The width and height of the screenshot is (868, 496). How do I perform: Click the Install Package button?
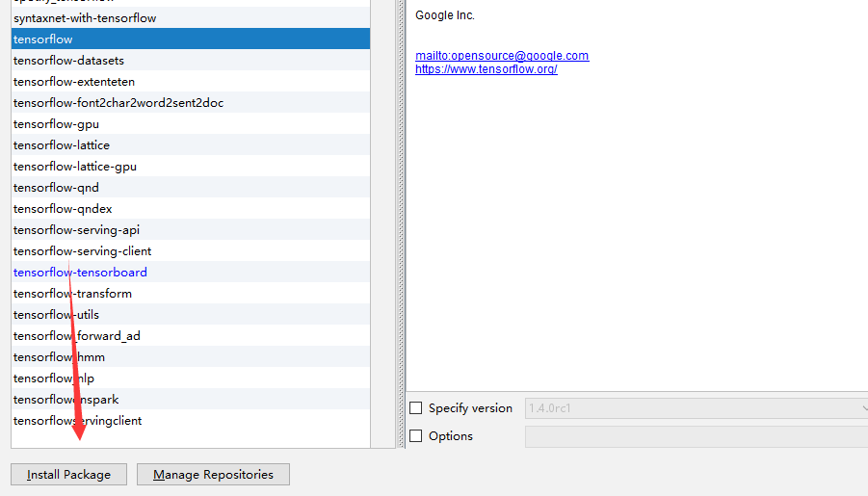pyautogui.click(x=68, y=475)
